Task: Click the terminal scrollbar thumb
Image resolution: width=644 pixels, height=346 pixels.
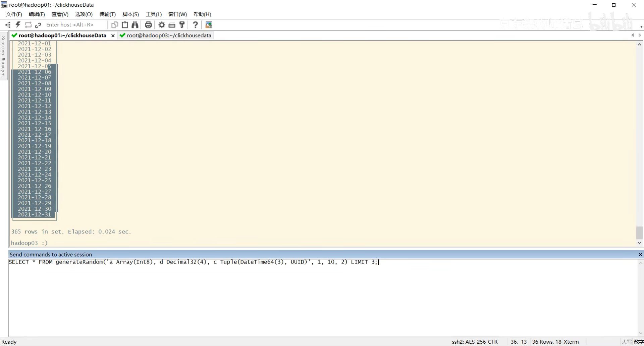Action: 640,233
